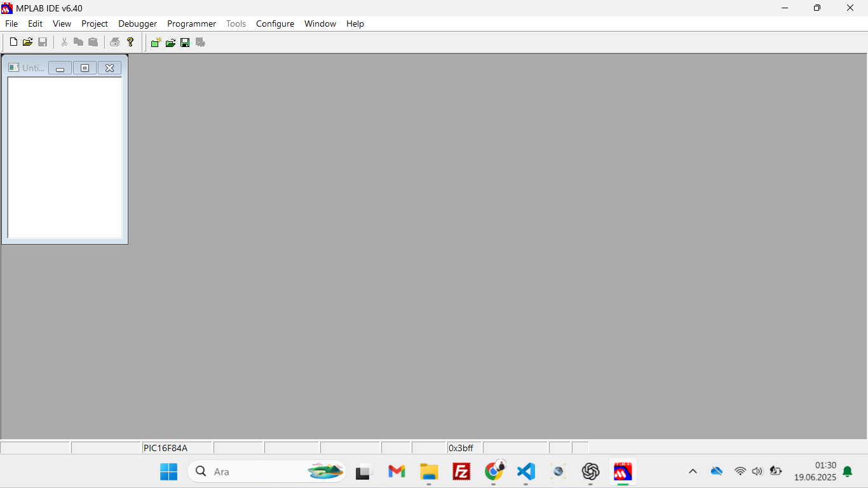Open File Explorer from the taskbar
Image resolution: width=868 pixels, height=488 pixels.
click(x=429, y=471)
